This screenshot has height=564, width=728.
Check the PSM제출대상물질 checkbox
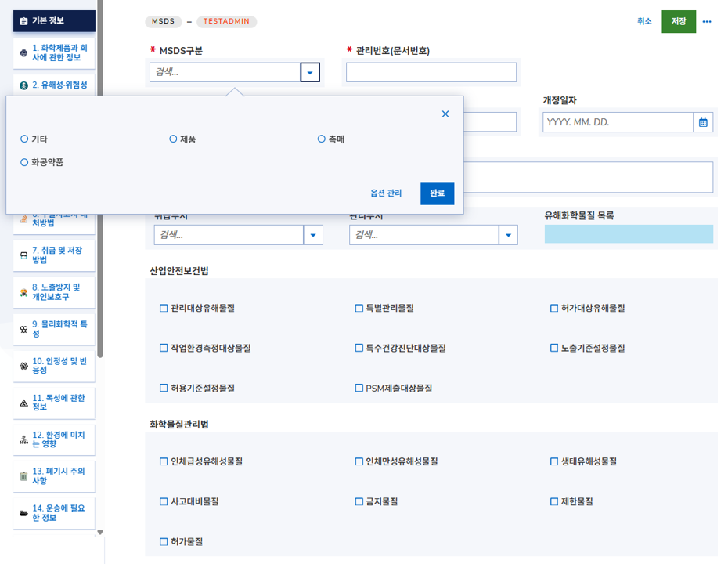click(359, 388)
